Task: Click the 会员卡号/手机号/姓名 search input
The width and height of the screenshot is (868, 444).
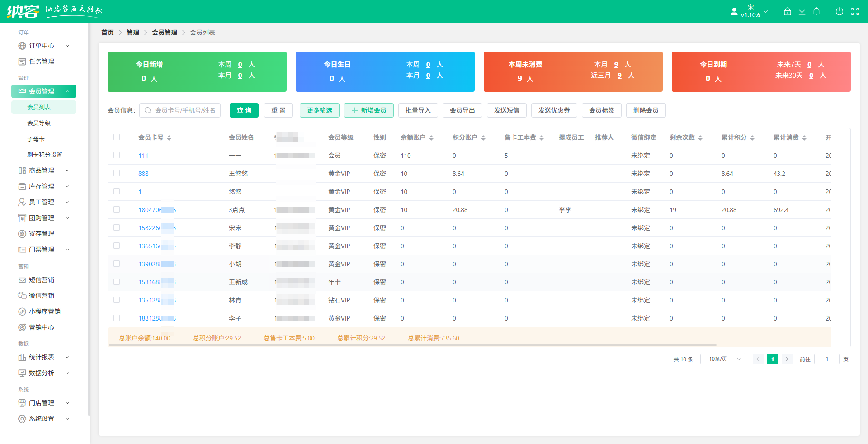Action: click(x=180, y=110)
